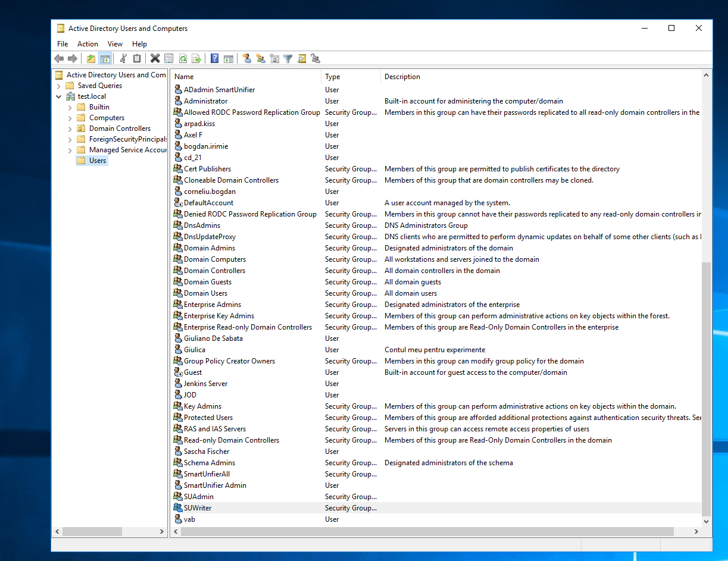Click the Find objects toolbar icon
Viewport: 728px width, 561px height.
point(302,58)
